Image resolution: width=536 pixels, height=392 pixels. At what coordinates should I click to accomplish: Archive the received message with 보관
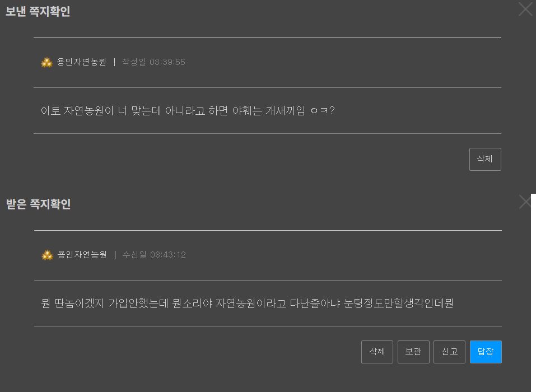point(413,352)
